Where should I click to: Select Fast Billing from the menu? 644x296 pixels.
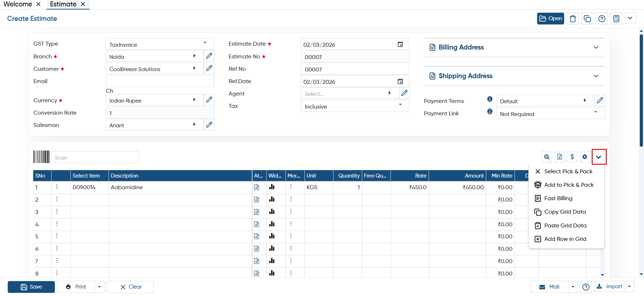point(558,198)
